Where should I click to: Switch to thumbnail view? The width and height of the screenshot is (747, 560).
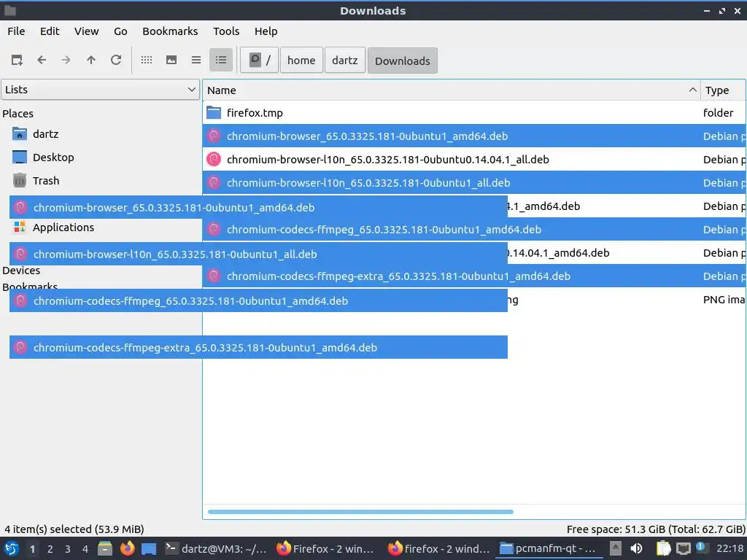(171, 60)
